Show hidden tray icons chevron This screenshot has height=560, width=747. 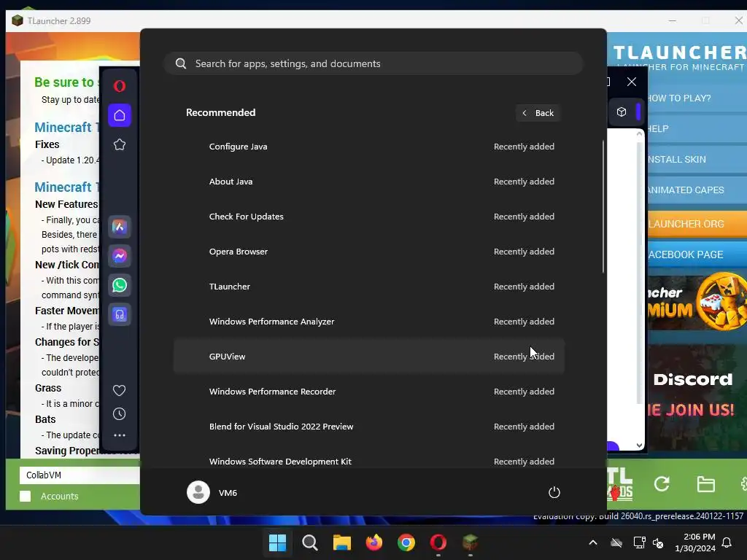(x=593, y=542)
